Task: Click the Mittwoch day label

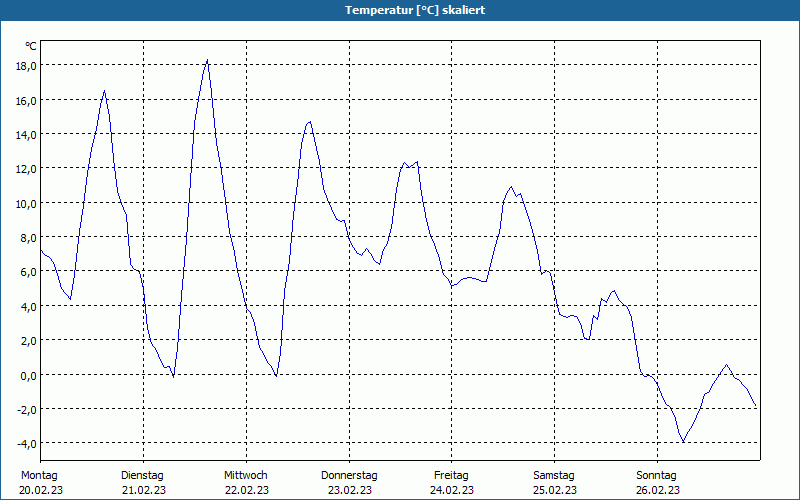Action: (246, 476)
